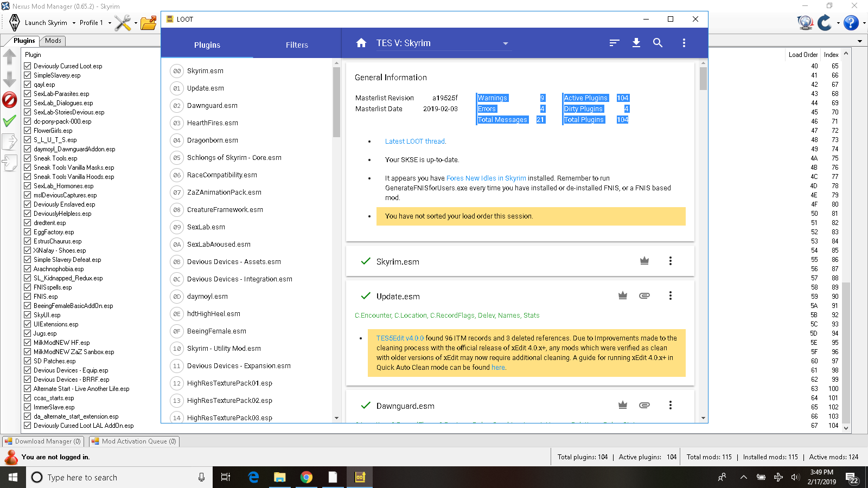
Task: Expand the TES V: Skyrim game dropdown
Action: click(505, 43)
